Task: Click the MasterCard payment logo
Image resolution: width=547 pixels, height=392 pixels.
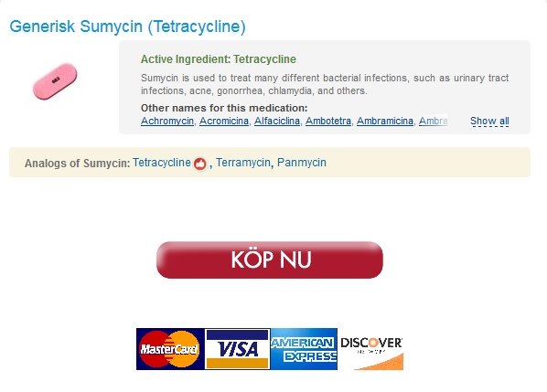Action: (170, 349)
